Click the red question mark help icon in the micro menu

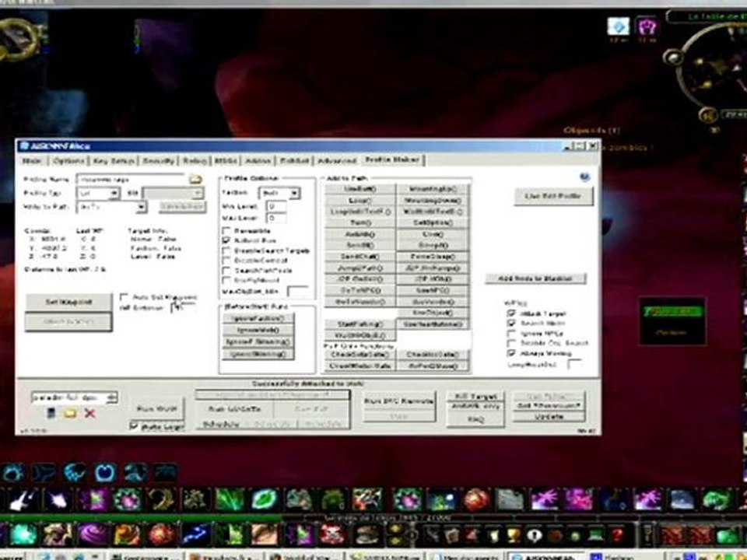click(x=619, y=535)
